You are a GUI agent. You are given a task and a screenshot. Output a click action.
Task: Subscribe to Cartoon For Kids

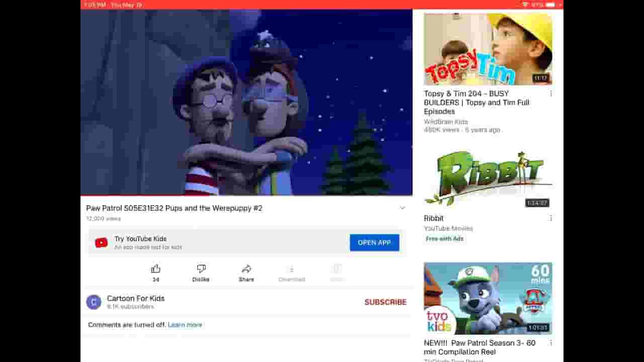(385, 302)
